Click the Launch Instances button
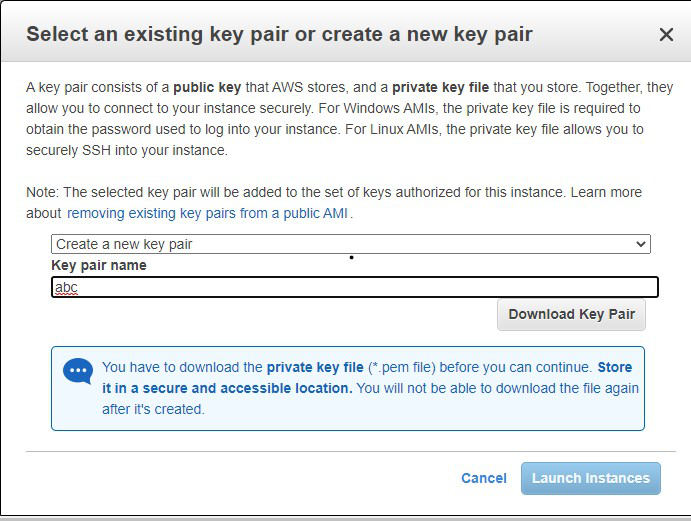This screenshot has height=521, width=691. (x=590, y=478)
